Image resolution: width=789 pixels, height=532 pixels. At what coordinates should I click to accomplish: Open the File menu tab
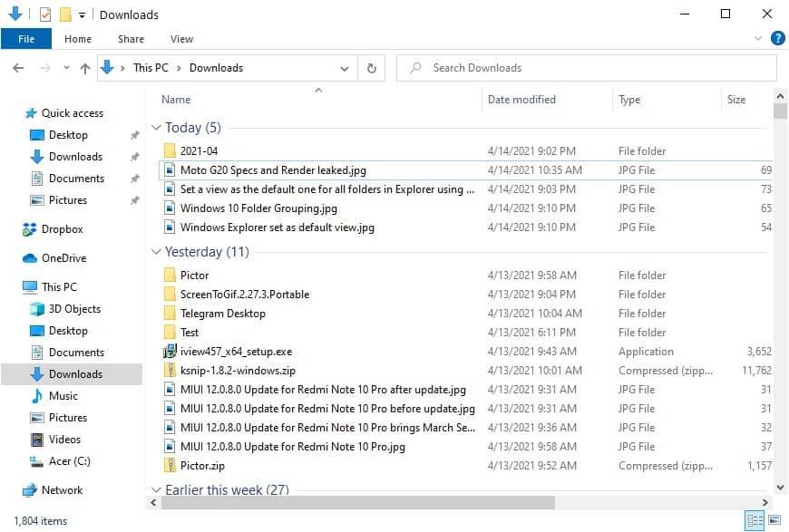(26, 39)
